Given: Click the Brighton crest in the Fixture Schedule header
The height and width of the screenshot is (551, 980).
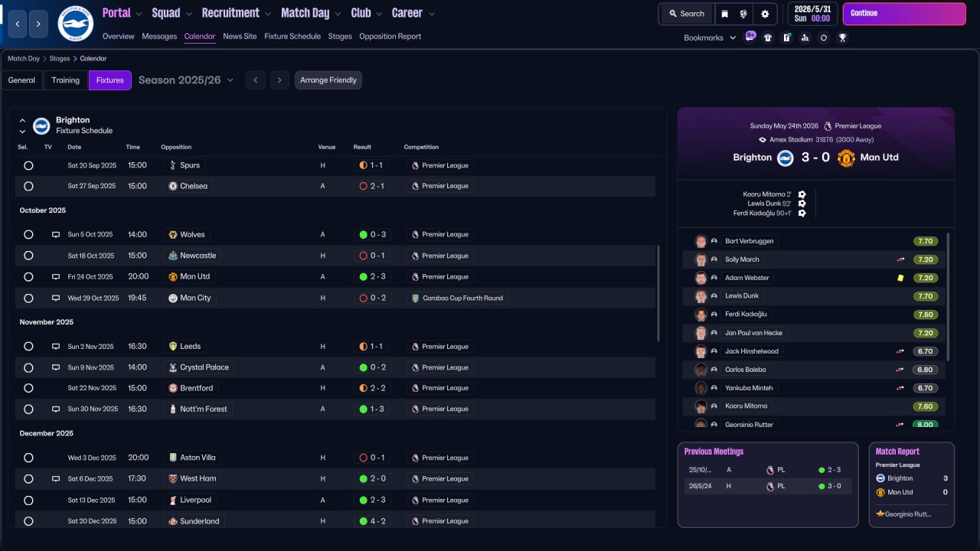Looking at the screenshot, I should [x=41, y=126].
